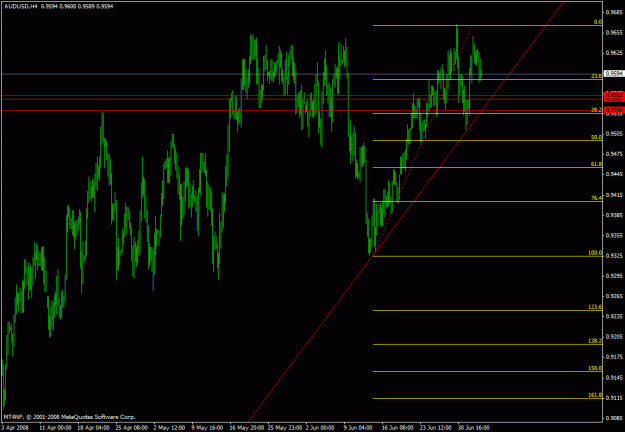Screen dimensions: 625x432
Task: Click the 0.9355 price axis label
Action: pyautogui.click(x=614, y=235)
